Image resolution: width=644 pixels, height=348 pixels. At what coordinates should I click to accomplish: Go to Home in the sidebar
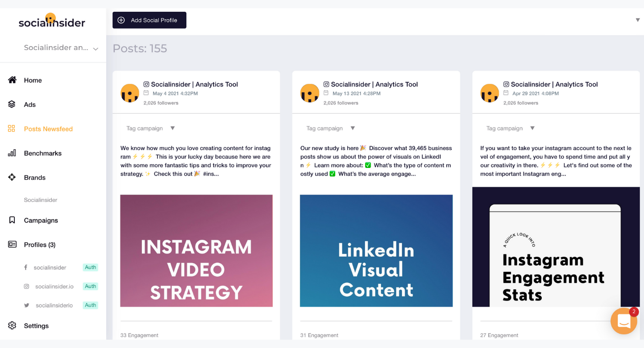pyautogui.click(x=33, y=80)
